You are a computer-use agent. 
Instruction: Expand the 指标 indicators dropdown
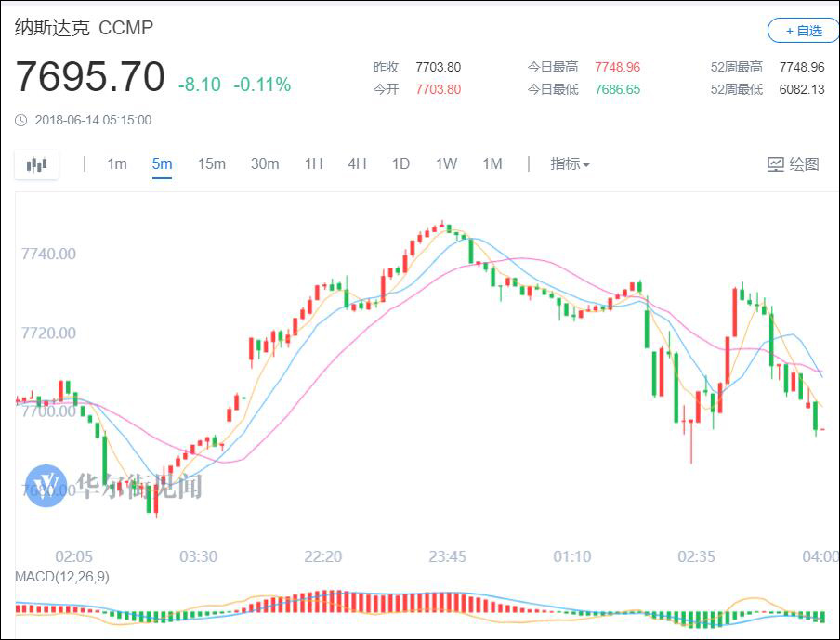click(x=570, y=164)
